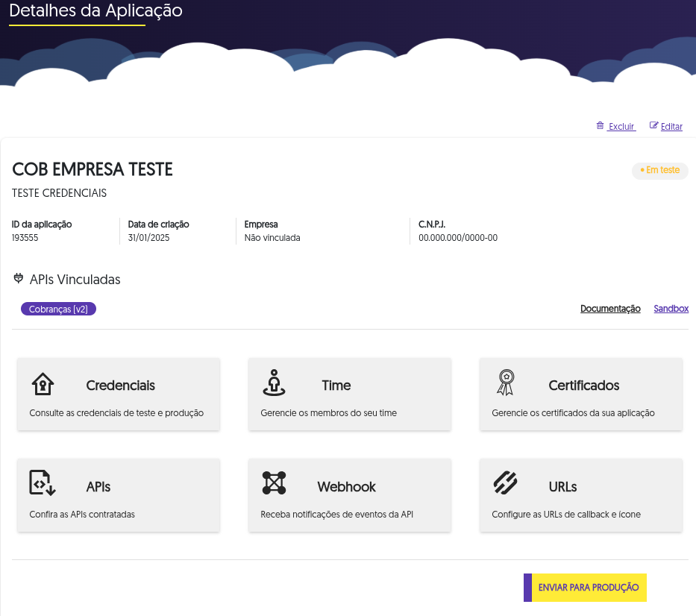Click the APIs code file icon
The image size is (696, 616).
(x=43, y=483)
